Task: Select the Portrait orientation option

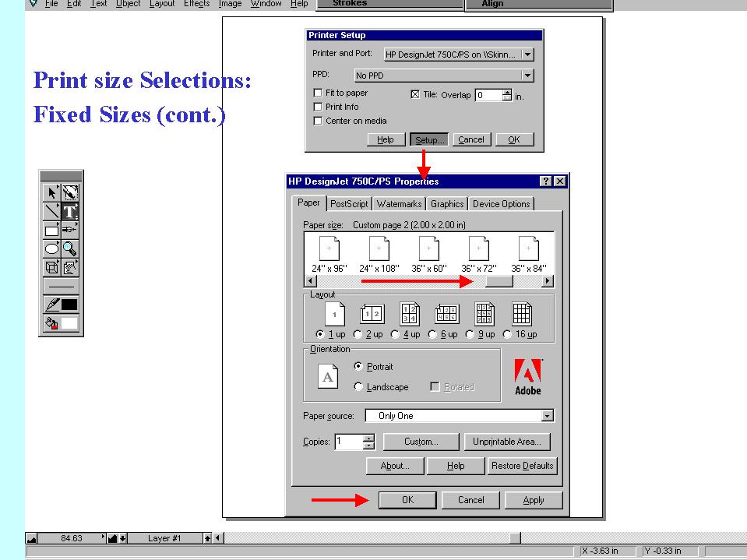Action: click(x=358, y=366)
